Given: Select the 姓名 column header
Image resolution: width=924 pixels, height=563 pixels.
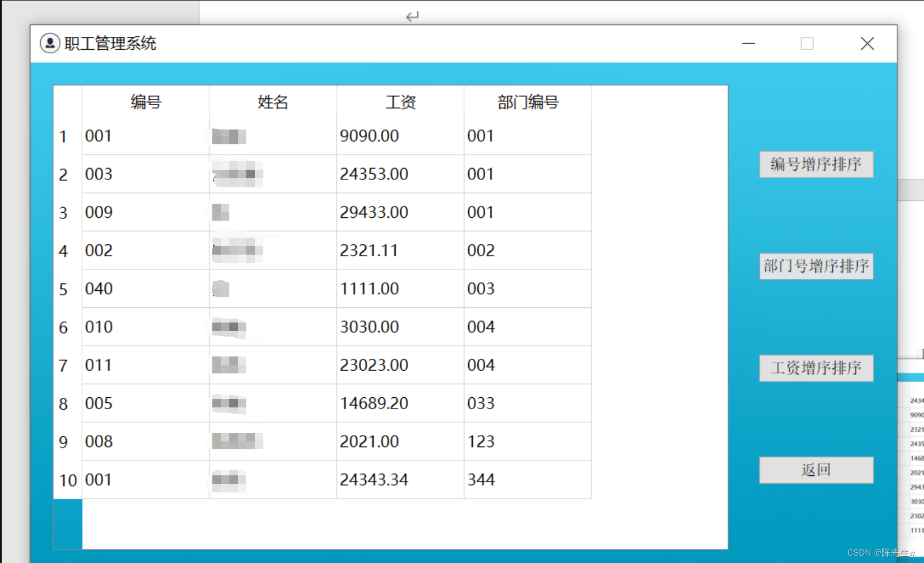Looking at the screenshot, I should click(x=273, y=102).
